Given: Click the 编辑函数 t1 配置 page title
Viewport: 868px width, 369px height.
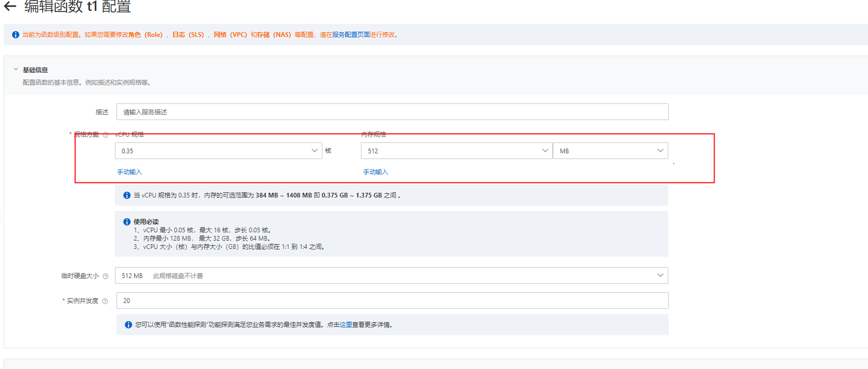Looking at the screenshot, I should [77, 6].
